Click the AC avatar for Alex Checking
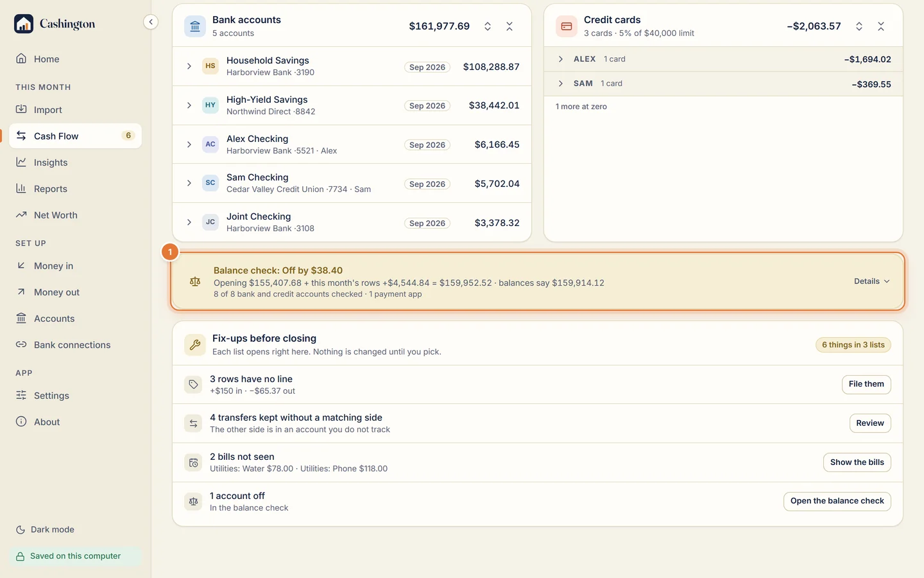 click(x=210, y=144)
